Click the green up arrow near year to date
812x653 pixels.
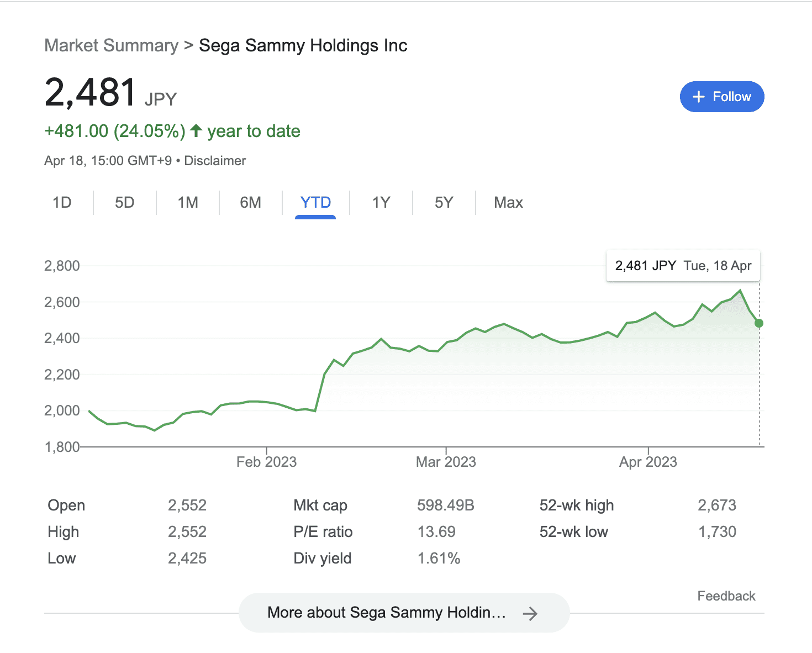(196, 131)
